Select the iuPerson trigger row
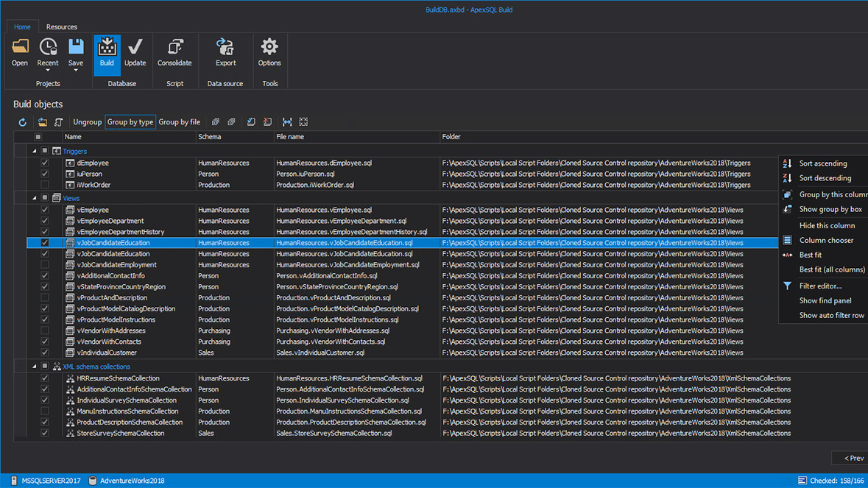Viewport: 868px width, 488px height. pos(403,174)
